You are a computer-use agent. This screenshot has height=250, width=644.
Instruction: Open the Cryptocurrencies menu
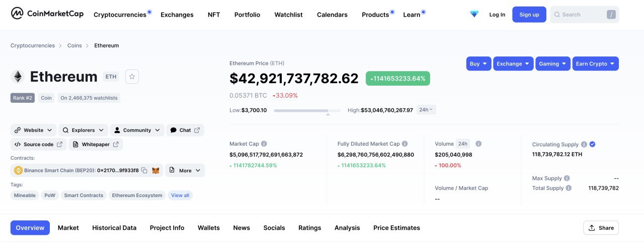click(x=120, y=15)
